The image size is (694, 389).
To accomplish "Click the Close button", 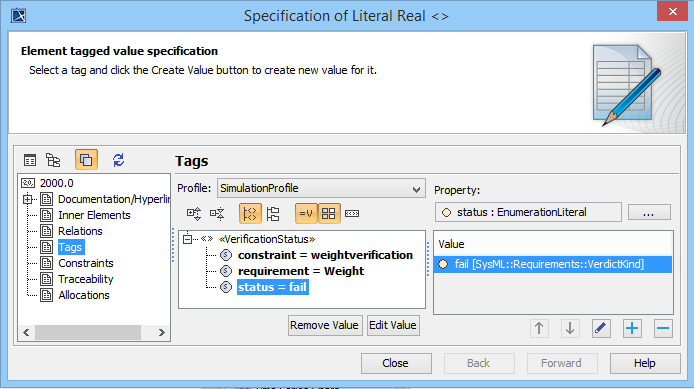I will (396, 363).
